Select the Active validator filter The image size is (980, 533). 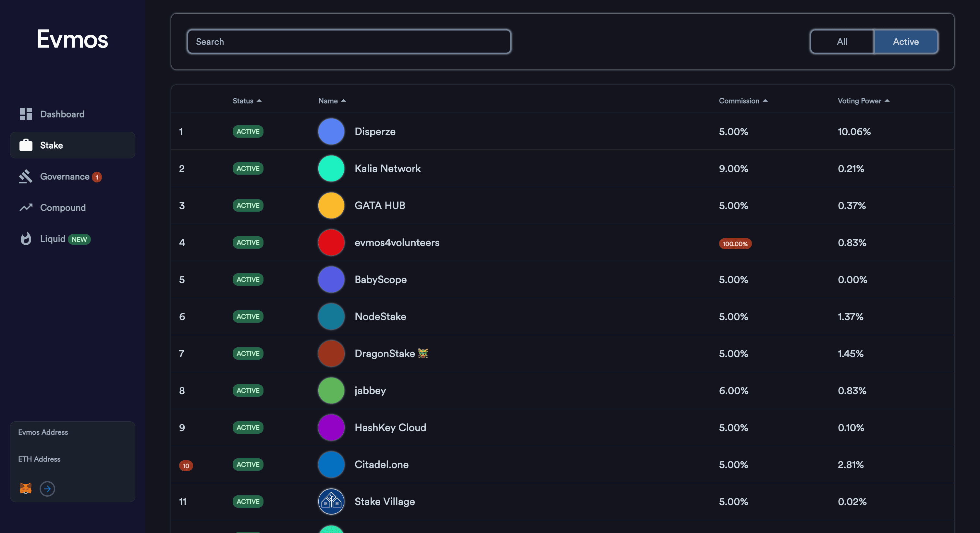(905, 42)
